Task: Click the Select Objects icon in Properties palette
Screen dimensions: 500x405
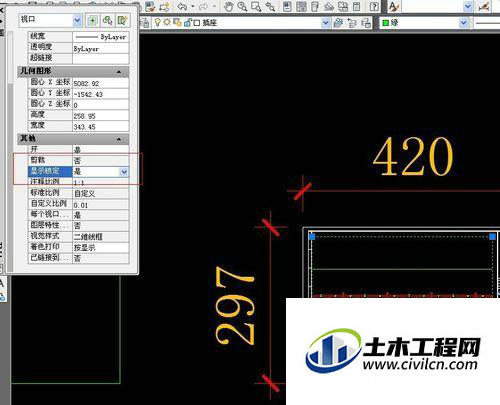Action: pos(107,21)
